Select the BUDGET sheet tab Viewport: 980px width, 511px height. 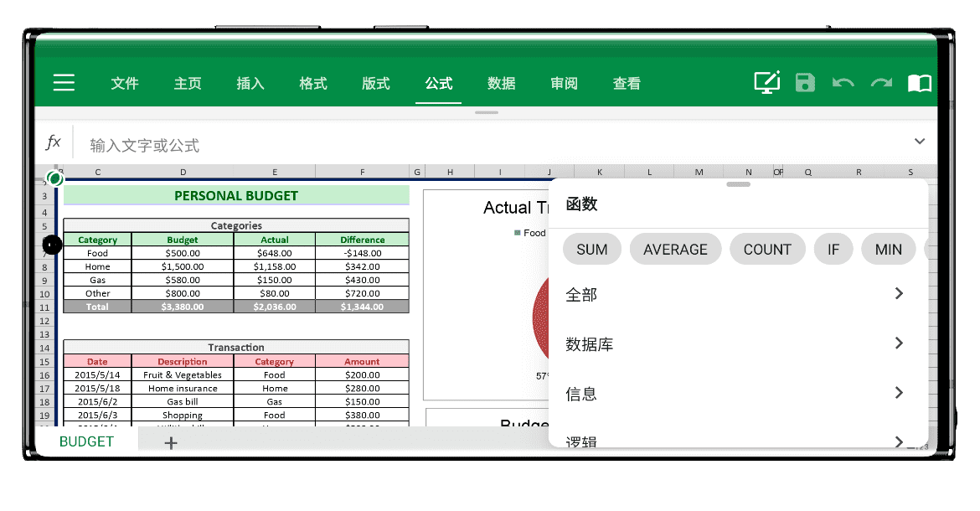click(x=86, y=441)
